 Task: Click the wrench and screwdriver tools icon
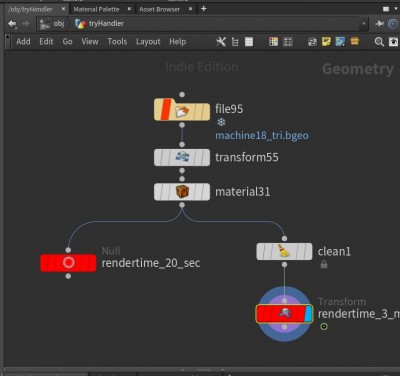[221, 42]
